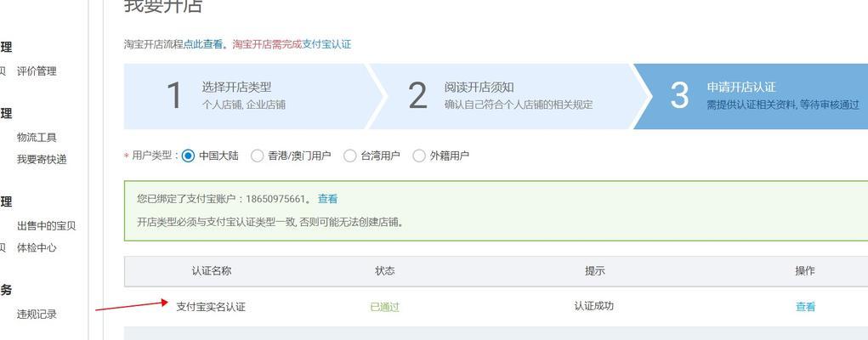Select the 中国大陆 user type radio button
Viewport: 868px width, 340px height.
click(188, 156)
